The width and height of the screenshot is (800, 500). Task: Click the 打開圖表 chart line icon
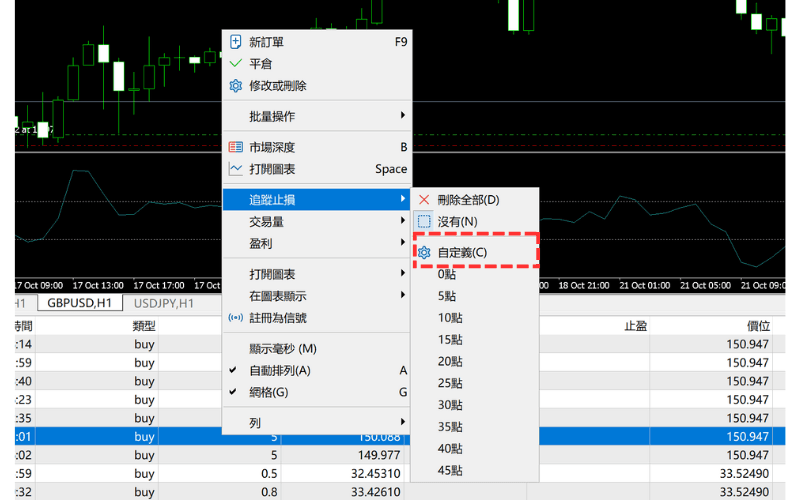[x=236, y=169]
